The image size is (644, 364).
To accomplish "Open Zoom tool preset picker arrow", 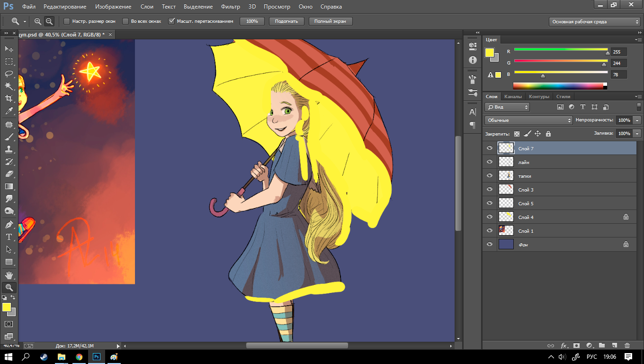I will pyautogui.click(x=25, y=22).
